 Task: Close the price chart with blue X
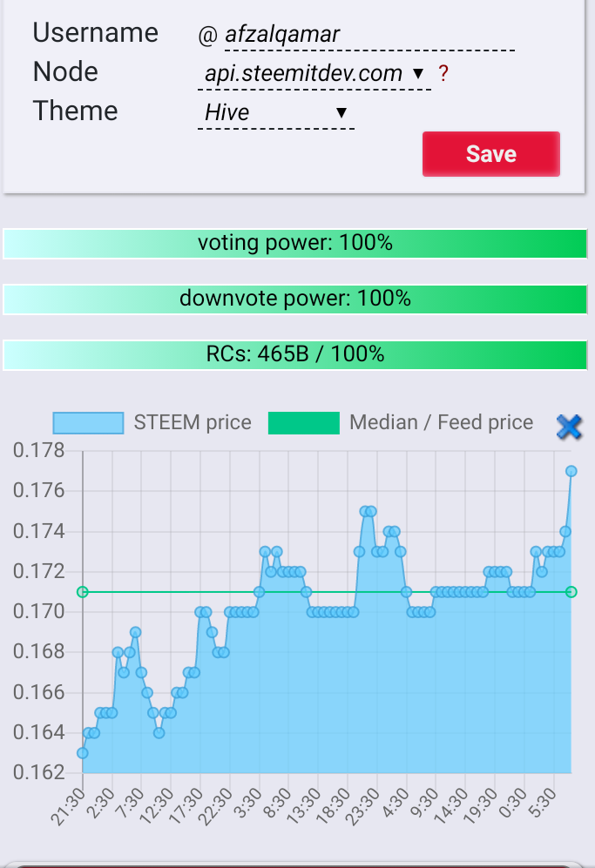click(x=569, y=427)
